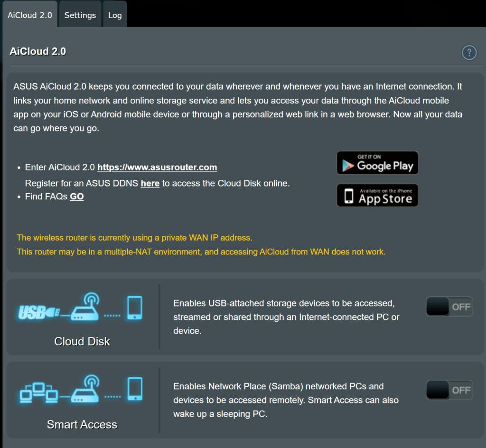Open the Get it on Google Play badge
The width and height of the screenshot is (486, 448).
click(x=377, y=163)
